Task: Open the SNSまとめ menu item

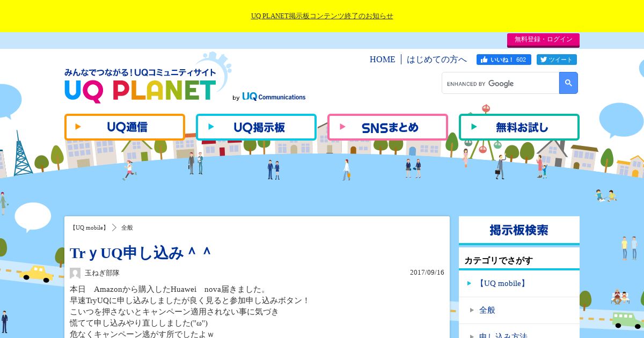Action: [387, 127]
